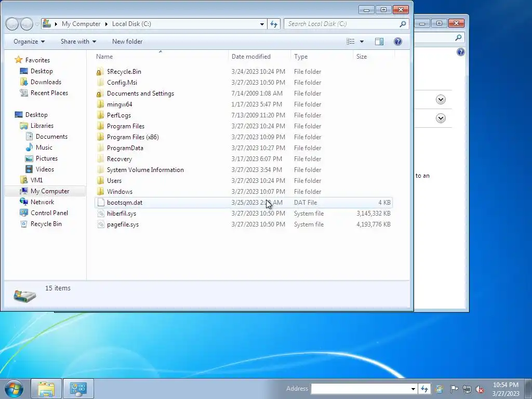532x399 pixels.
Task: Expand second chevron in the background window
Action: coord(441,118)
